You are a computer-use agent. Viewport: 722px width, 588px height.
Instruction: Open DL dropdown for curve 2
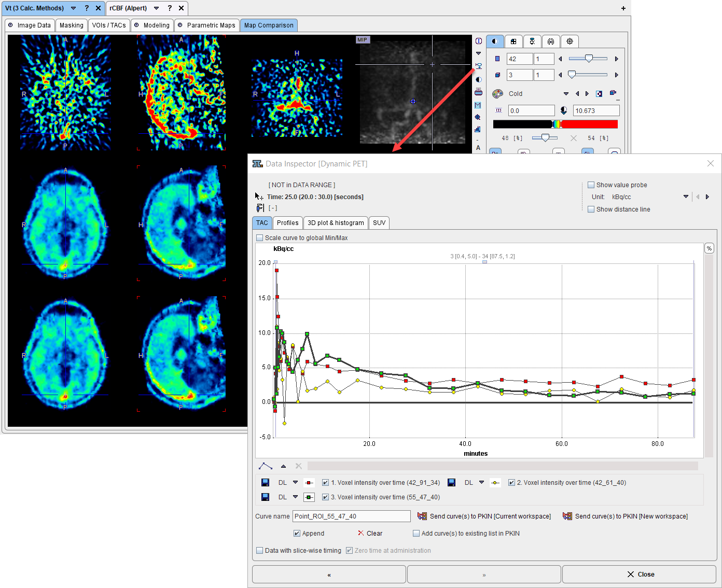(481, 483)
